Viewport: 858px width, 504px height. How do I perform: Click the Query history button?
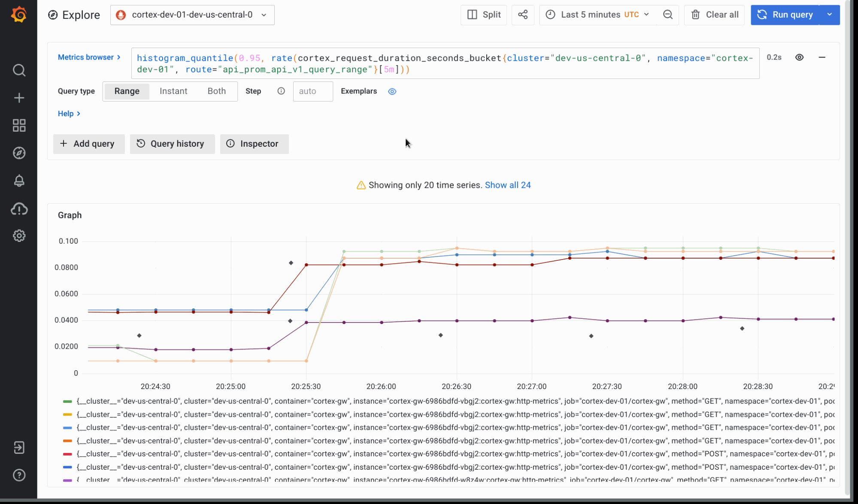[172, 144]
